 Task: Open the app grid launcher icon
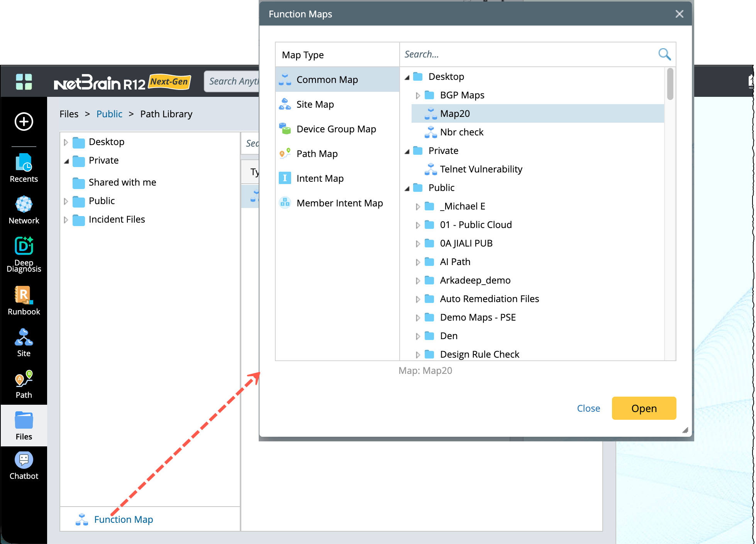(x=24, y=82)
